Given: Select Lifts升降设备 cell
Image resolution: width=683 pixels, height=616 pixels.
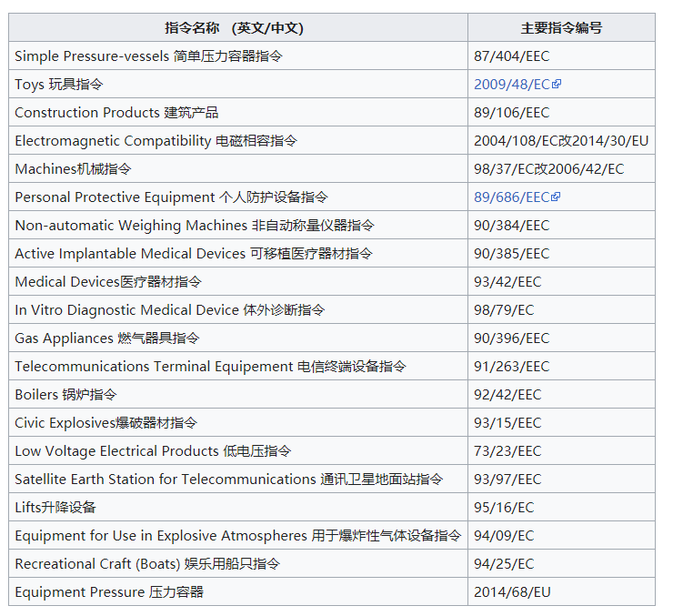Looking at the screenshot, I should click(x=238, y=507).
